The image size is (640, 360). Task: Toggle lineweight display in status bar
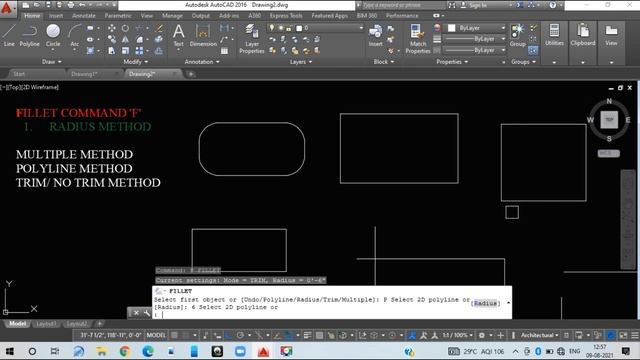(307, 336)
